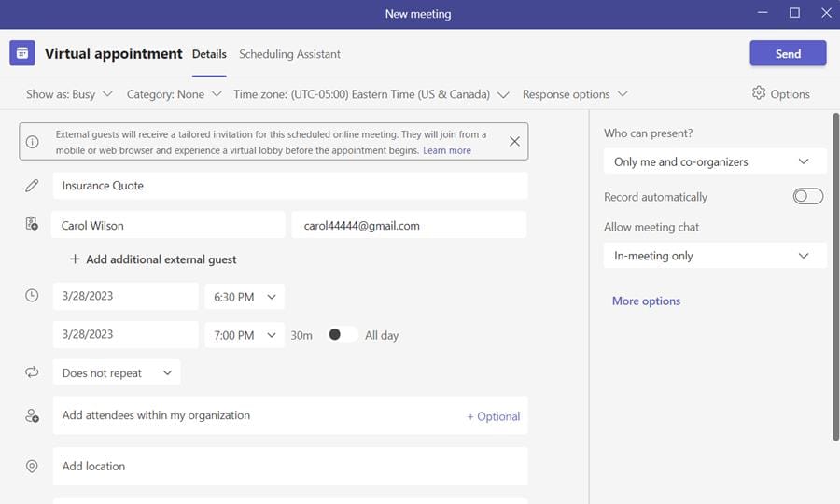
Task: Open the Show as: Busy dropdown
Action: click(70, 94)
